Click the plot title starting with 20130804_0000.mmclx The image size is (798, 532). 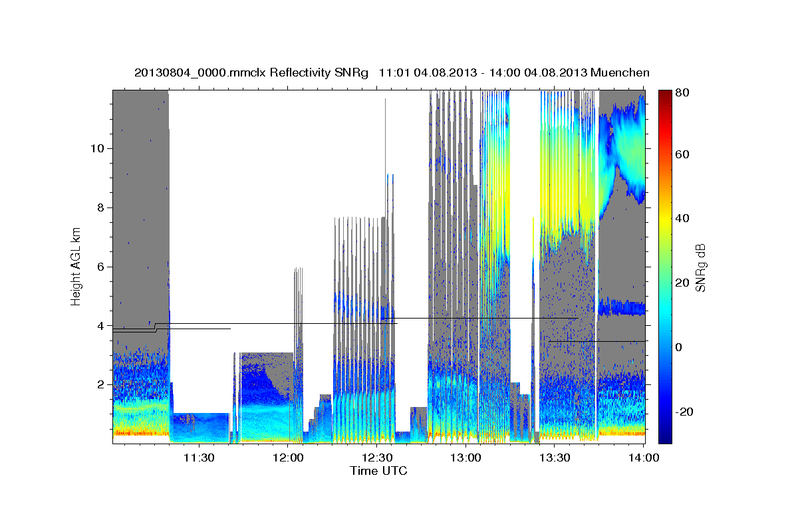tap(392, 72)
